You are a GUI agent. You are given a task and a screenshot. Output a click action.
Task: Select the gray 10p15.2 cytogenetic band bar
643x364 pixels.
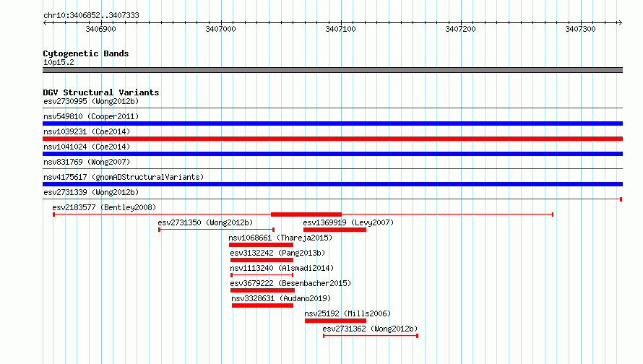click(x=332, y=70)
